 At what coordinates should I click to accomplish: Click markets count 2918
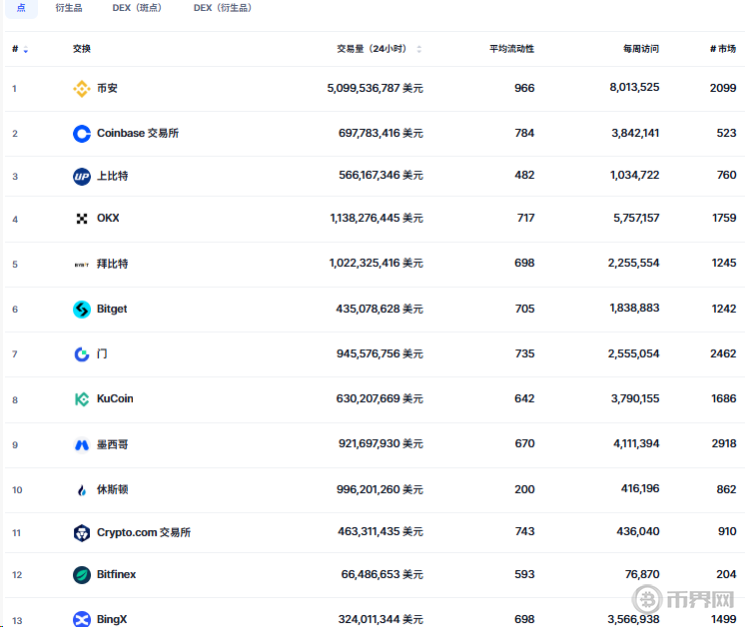[x=724, y=444]
